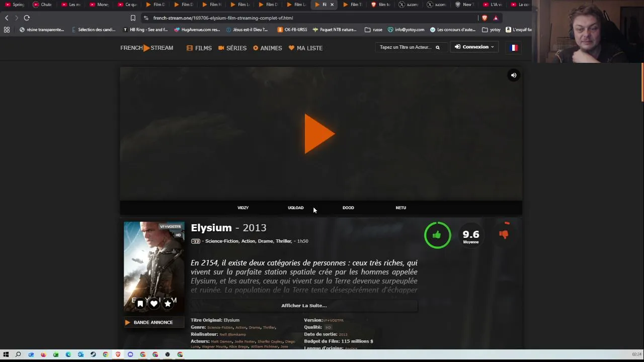Click the Jodie Foster actor link
This screenshot has width=644, height=362.
245,341
